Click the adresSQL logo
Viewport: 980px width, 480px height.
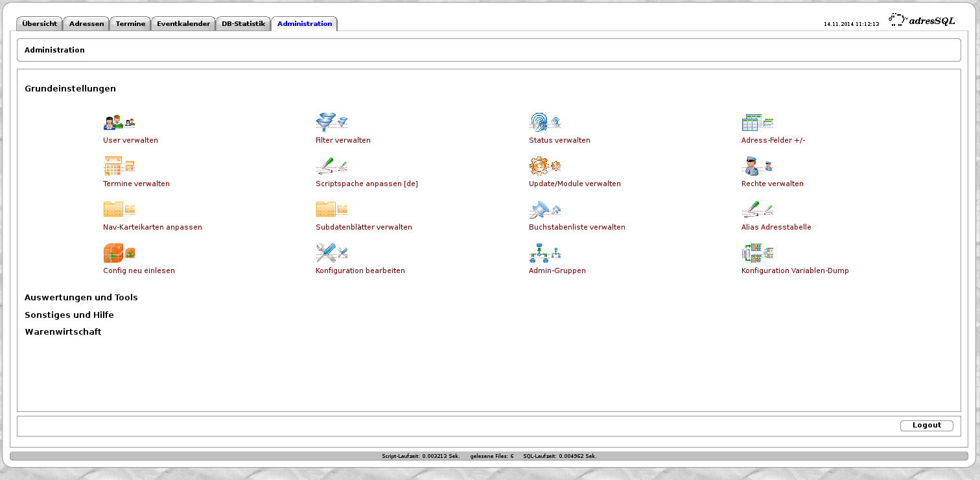click(923, 19)
